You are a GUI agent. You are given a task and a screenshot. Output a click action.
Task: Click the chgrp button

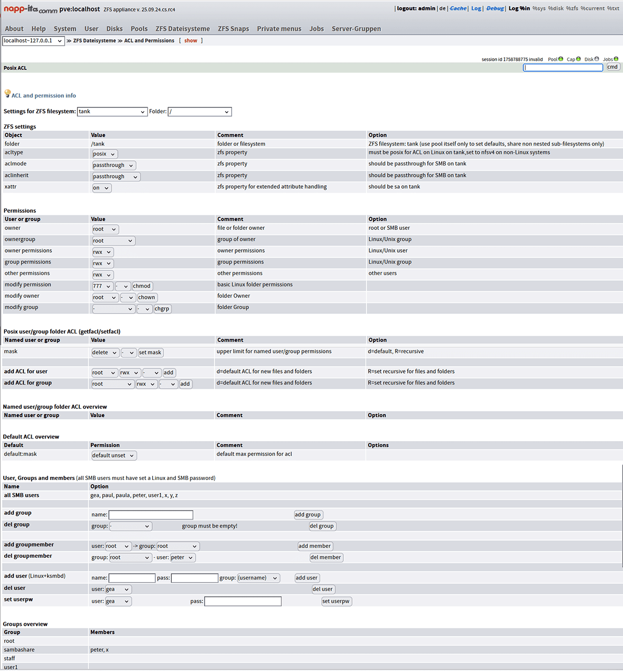click(x=162, y=309)
